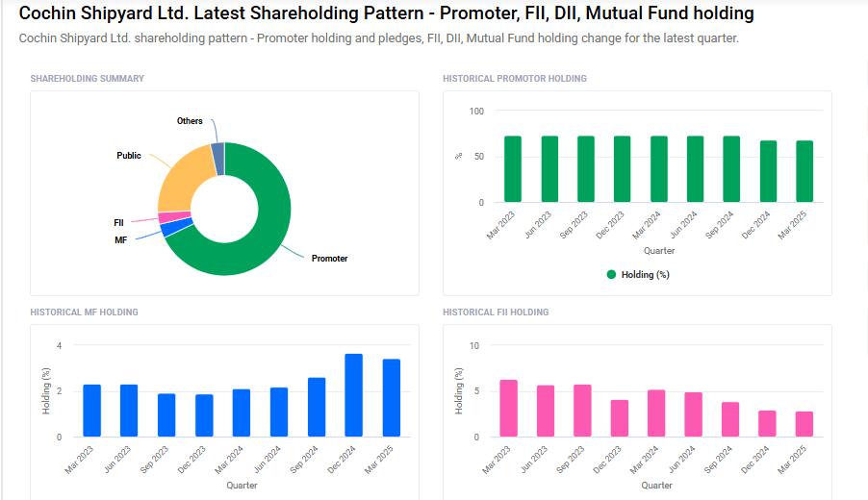Select FII holding bar for Mar 2023
868x500 pixels.
(x=509, y=409)
